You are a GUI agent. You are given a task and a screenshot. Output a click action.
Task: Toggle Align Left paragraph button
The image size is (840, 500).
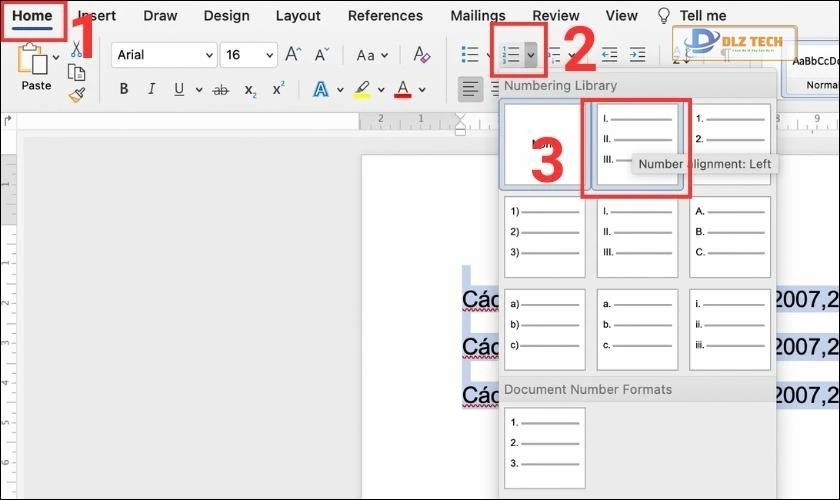[469, 89]
